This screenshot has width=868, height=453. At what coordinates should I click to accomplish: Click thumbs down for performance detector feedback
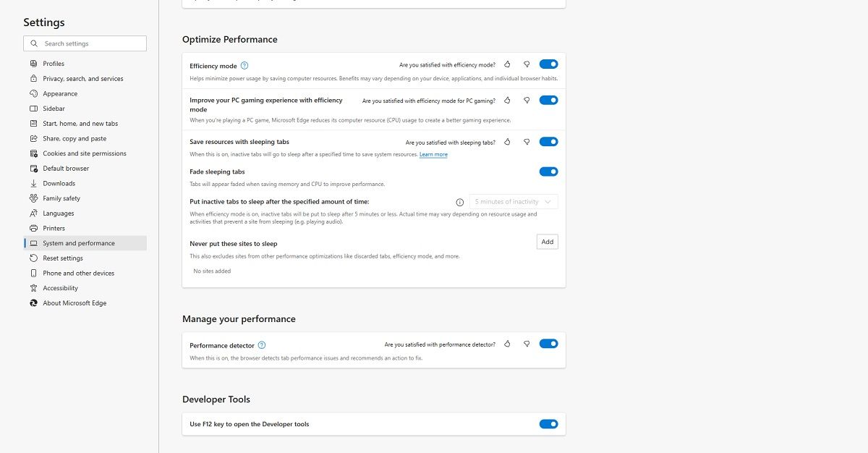pyautogui.click(x=527, y=344)
